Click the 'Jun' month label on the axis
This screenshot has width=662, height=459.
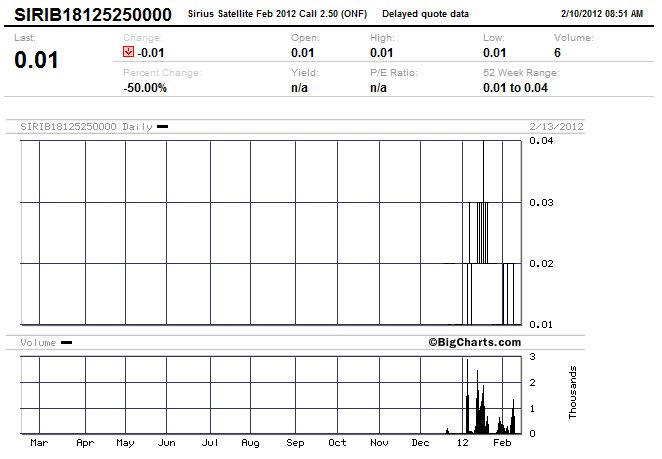(x=166, y=443)
